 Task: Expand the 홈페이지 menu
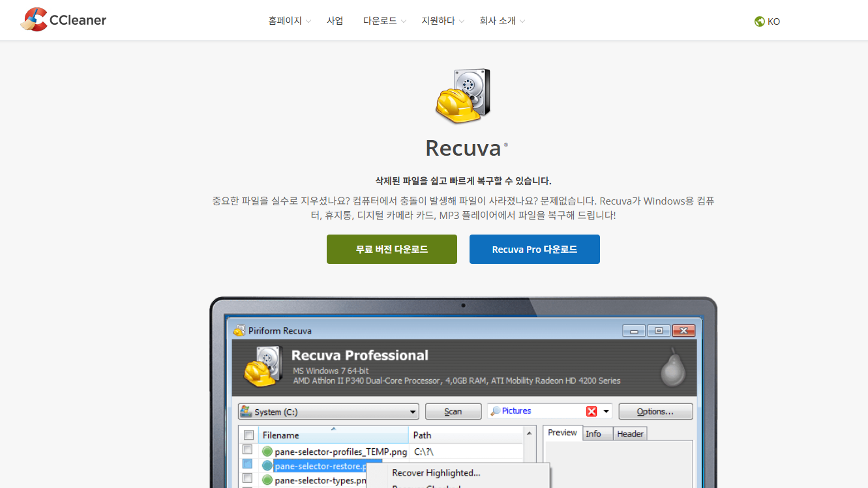pos(289,21)
